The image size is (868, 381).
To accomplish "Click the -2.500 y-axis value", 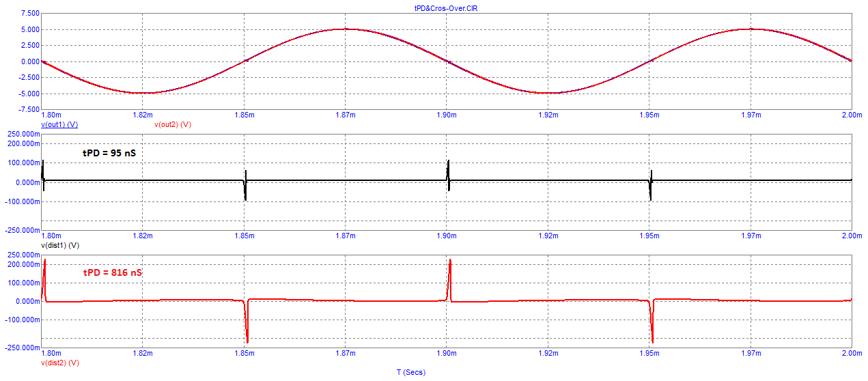I will tap(28, 78).
